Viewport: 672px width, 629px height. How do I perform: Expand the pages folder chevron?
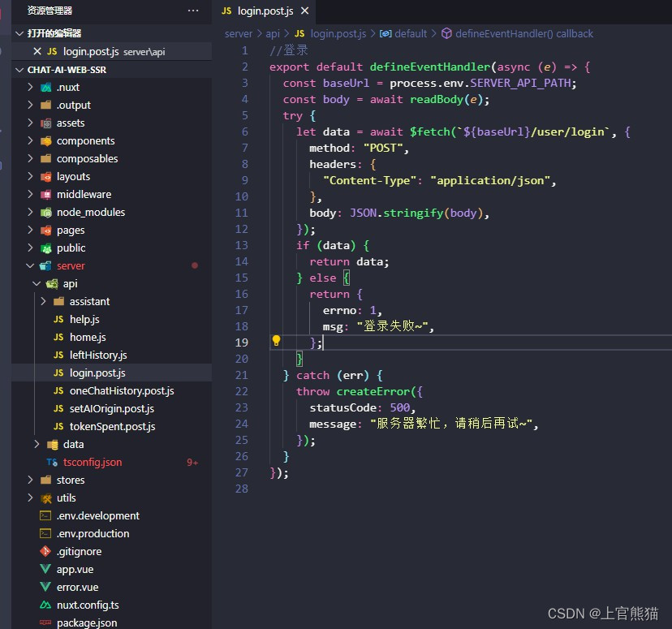tap(30, 230)
